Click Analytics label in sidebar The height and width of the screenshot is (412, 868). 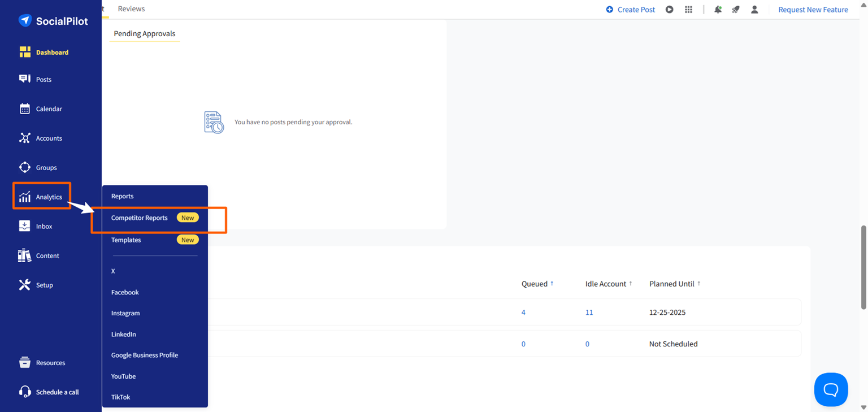point(49,197)
